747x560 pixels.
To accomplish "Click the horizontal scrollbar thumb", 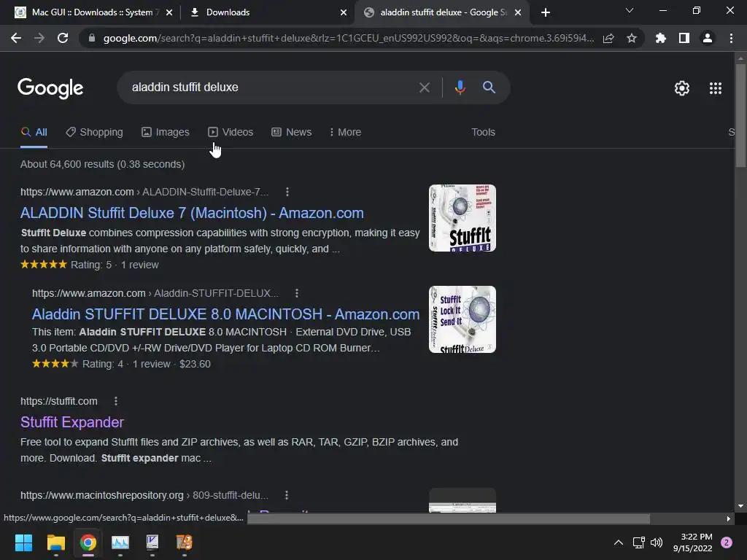I will click(x=449, y=518).
